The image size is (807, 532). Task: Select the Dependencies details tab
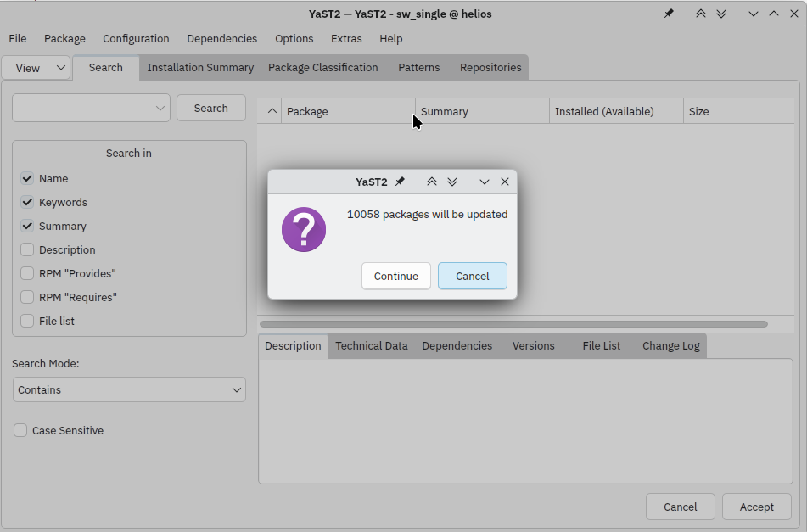click(x=457, y=345)
